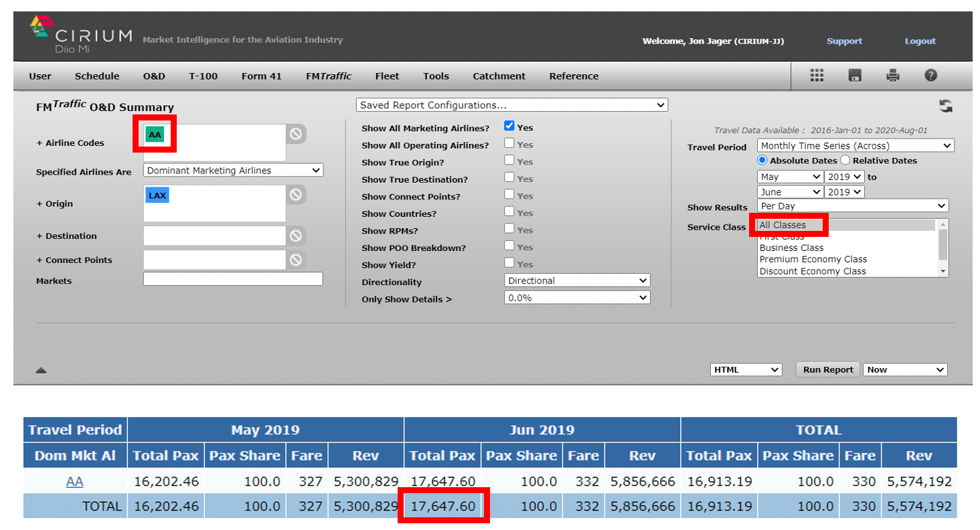Click the Cirium Diio Mi logo
Screen dimensions: 980x530
click(81, 35)
